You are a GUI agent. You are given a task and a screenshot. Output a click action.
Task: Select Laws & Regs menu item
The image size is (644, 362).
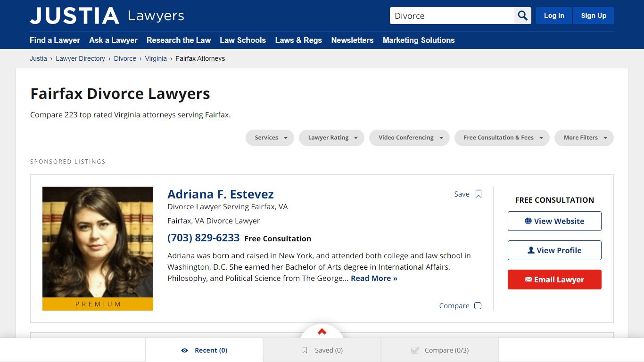(298, 40)
